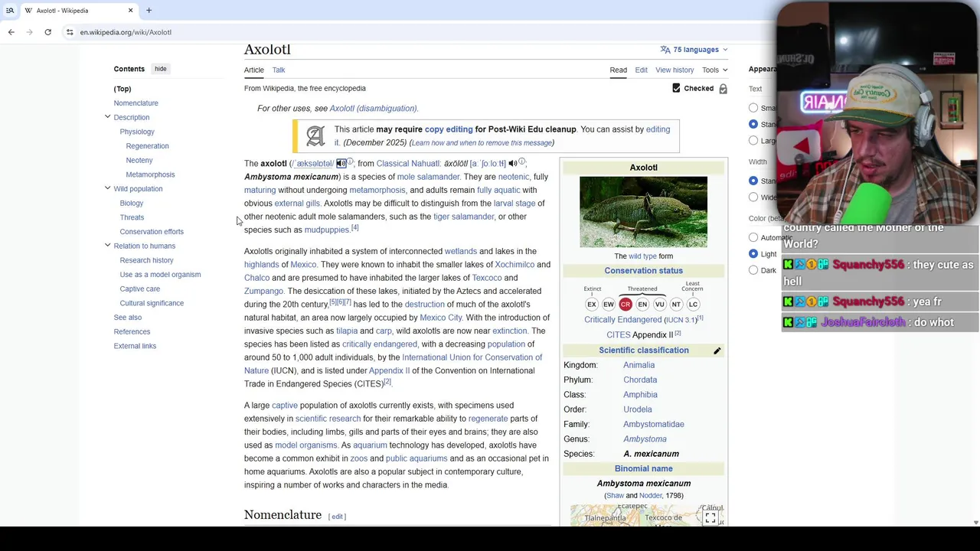Viewport: 980px width, 551px height.
Task: Click the translate languages icon
Action: (x=665, y=50)
